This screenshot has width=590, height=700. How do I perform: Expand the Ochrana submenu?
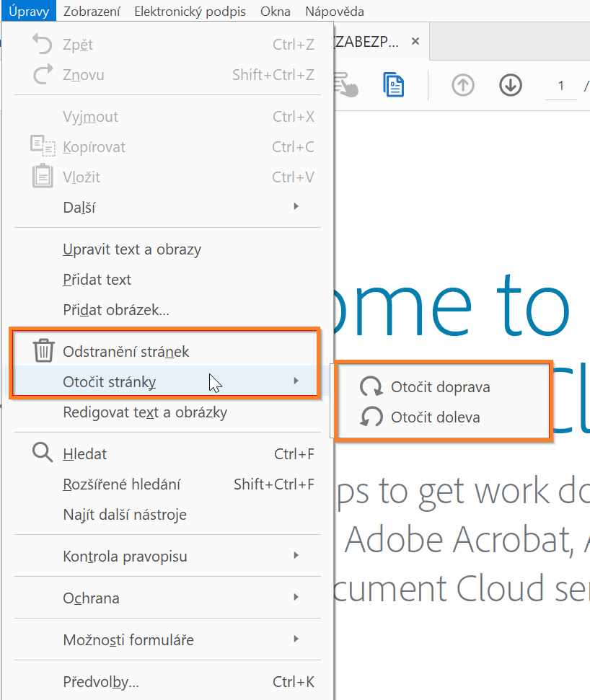pos(91,598)
